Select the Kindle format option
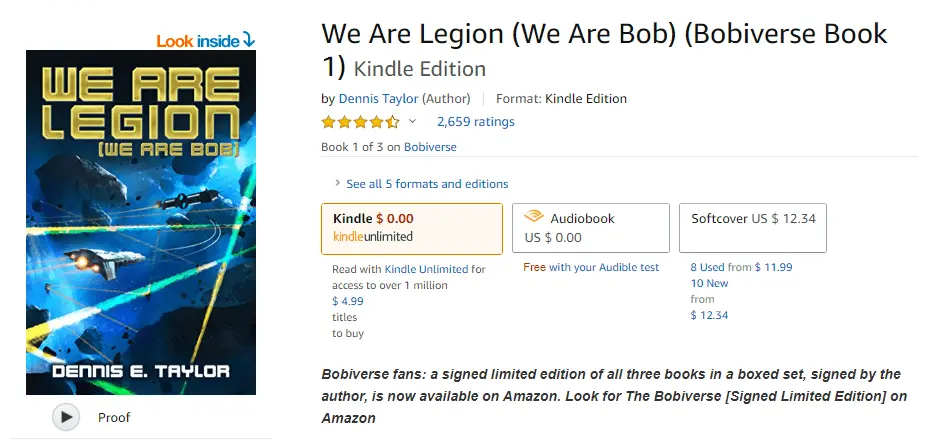This screenshot has width=941, height=440. (x=411, y=228)
